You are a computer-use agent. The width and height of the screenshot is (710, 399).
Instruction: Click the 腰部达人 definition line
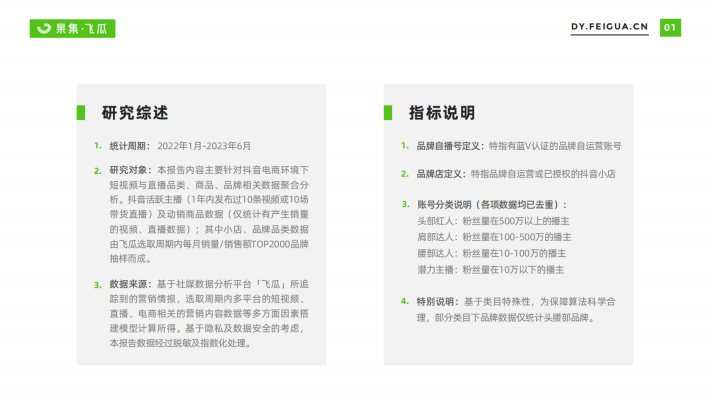[x=492, y=253]
